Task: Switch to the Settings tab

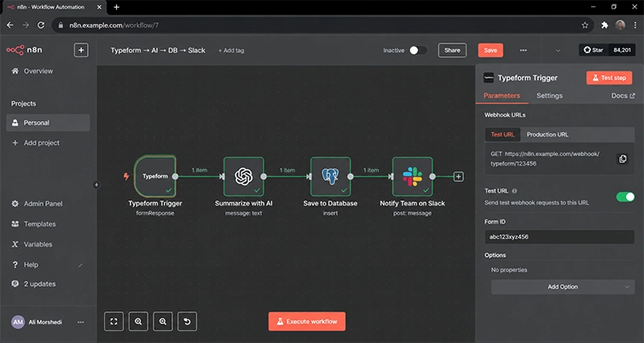Action: 549,96
